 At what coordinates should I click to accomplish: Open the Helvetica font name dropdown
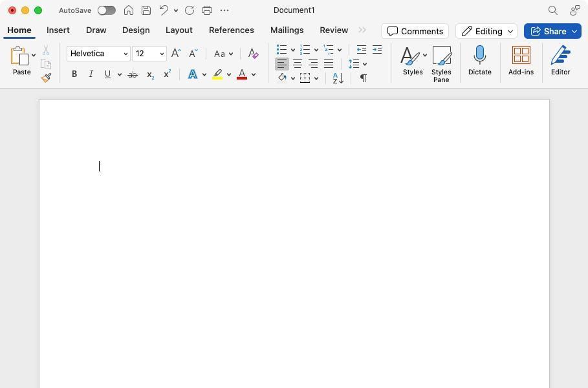(x=98, y=54)
